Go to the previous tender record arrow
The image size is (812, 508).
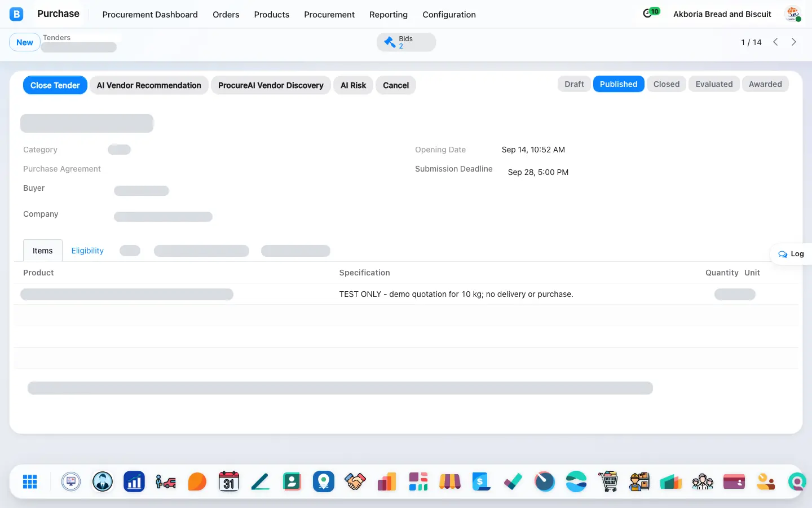click(x=776, y=42)
